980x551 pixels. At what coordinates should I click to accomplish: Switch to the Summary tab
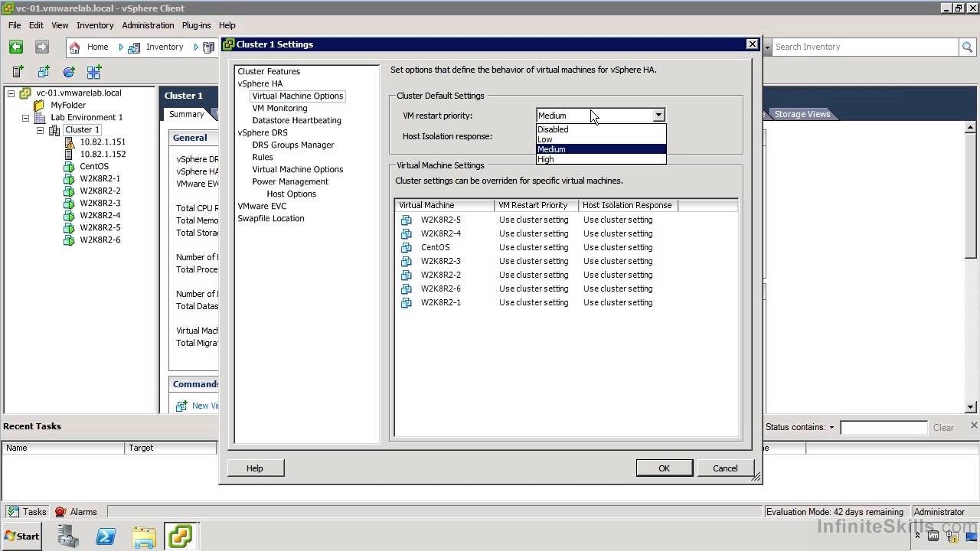[x=186, y=114]
